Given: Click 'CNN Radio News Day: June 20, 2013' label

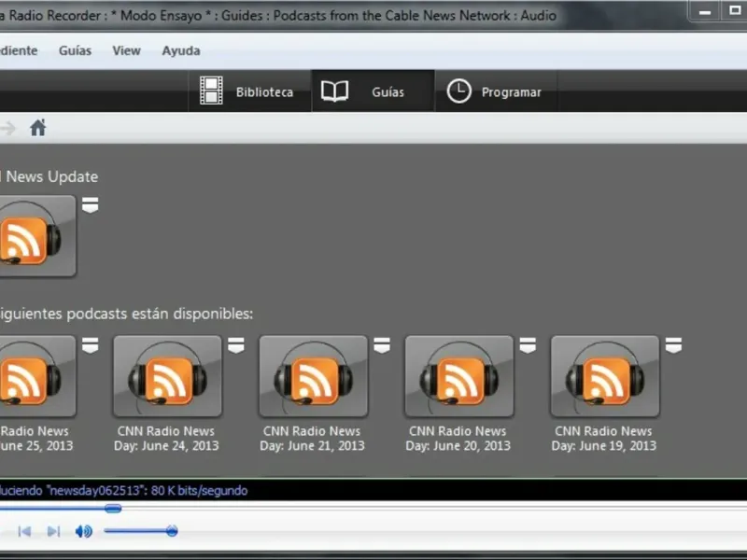Looking at the screenshot, I should click(x=458, y=438).
